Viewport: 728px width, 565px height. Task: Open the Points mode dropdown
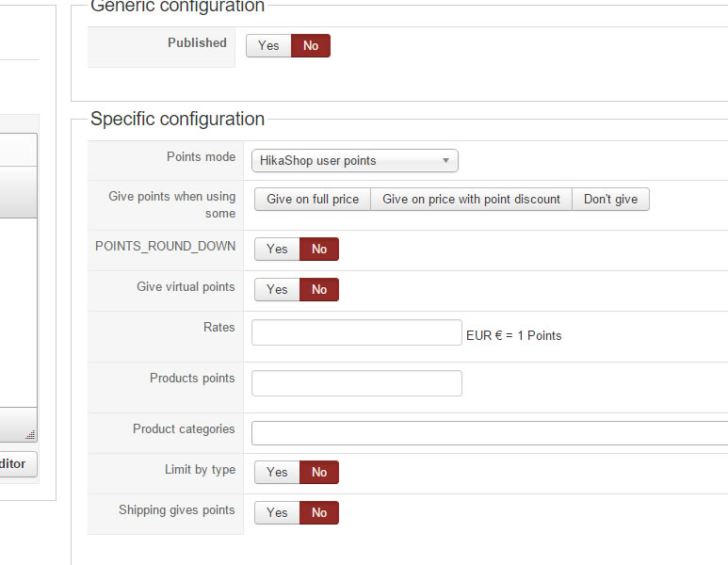pos(354,161)
